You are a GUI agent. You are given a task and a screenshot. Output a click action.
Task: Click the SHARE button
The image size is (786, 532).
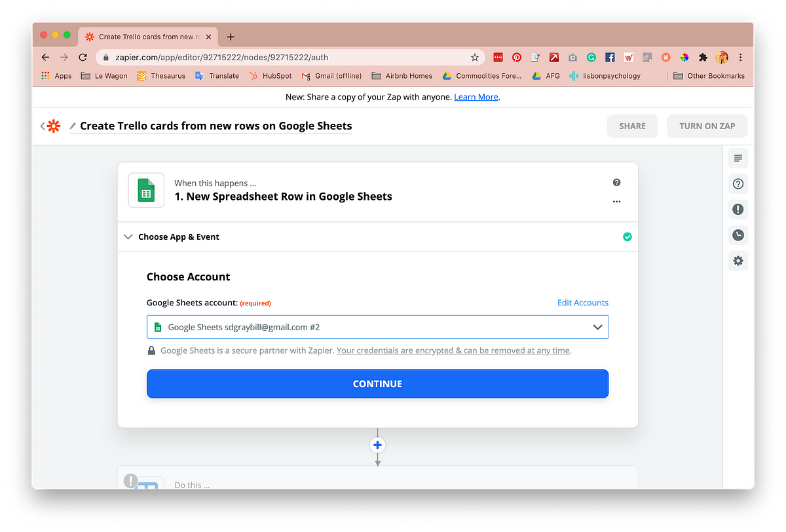[632, 126]
